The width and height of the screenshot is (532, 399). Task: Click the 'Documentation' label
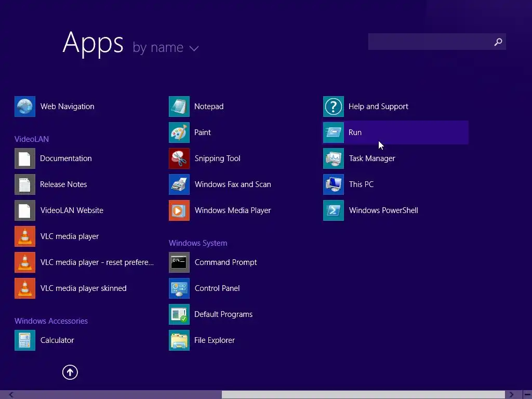tap(66, 158)
